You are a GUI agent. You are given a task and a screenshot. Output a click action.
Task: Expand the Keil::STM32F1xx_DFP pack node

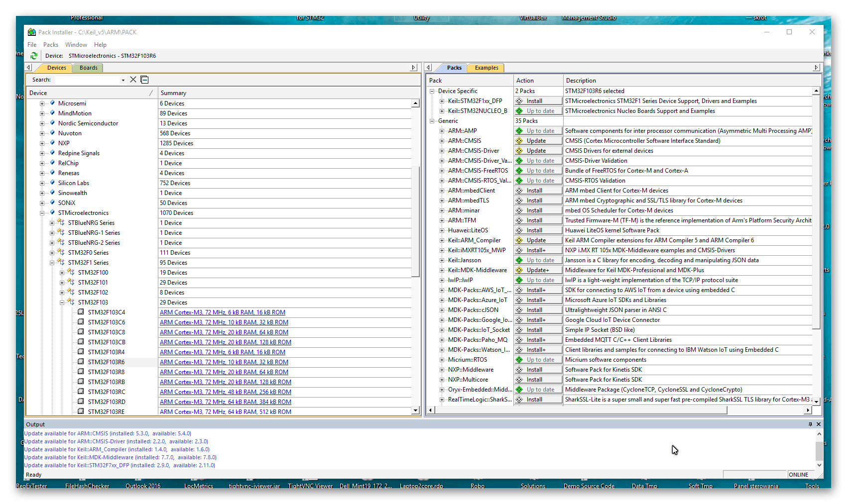[442, 101]
